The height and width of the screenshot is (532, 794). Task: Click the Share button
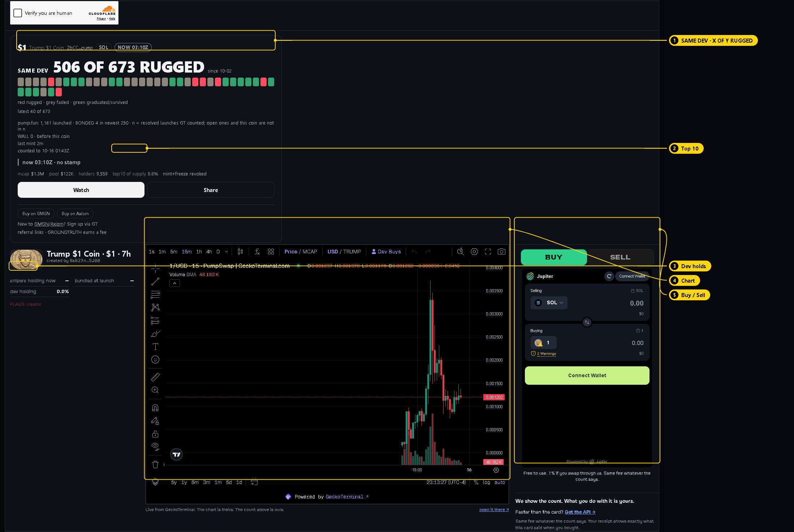pos(211,190)
